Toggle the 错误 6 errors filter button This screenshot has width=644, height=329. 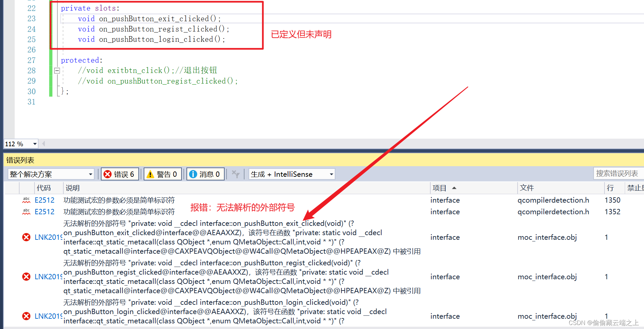119,174
